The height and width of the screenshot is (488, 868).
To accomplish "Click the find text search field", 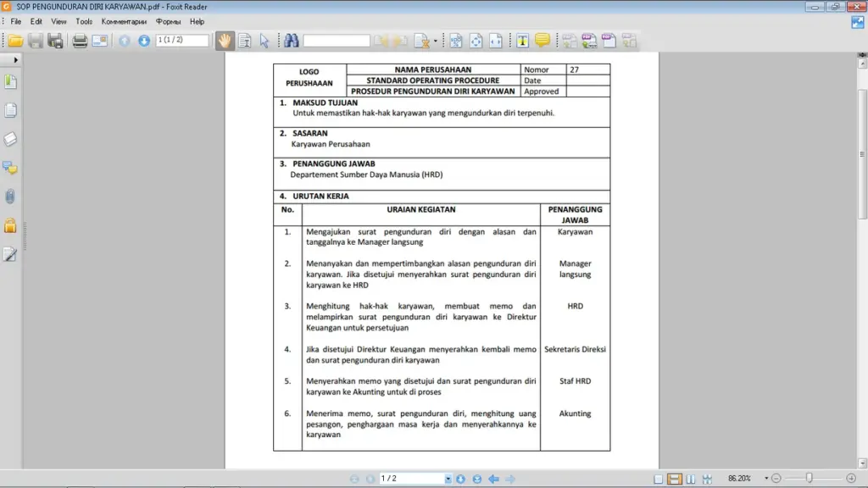I will point(336,41).
